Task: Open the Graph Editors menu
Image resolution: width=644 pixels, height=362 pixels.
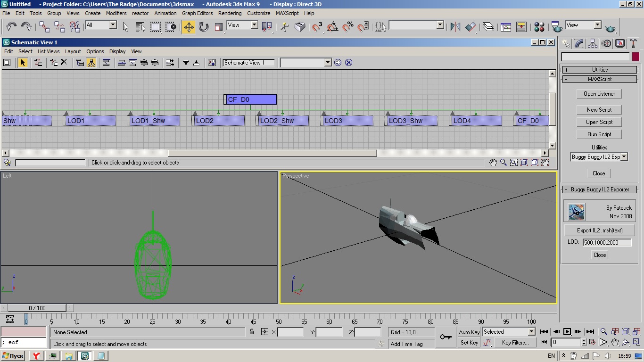Action: click(x=197, y=13)
